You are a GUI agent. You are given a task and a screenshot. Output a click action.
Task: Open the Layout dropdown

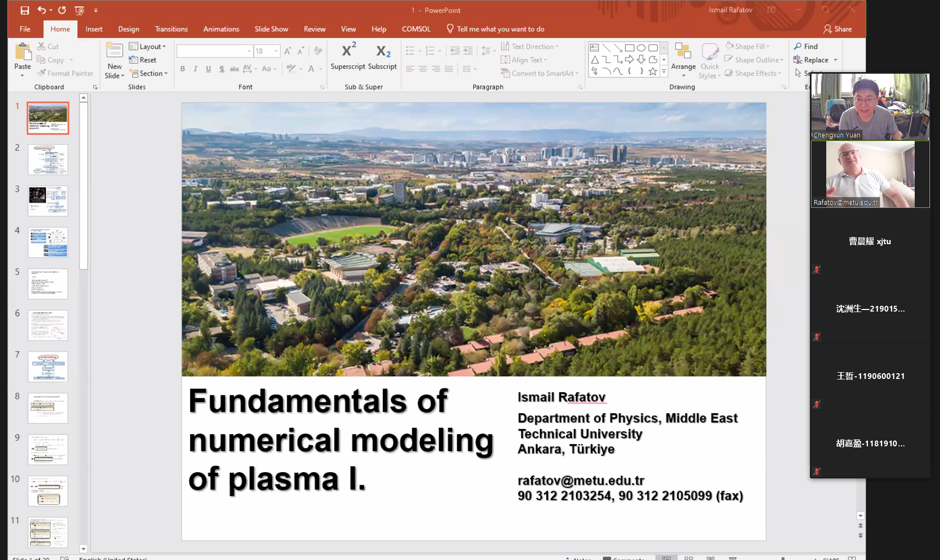148,46
